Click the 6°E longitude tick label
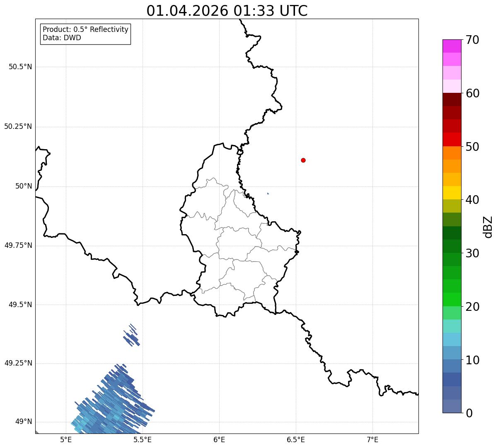This screenshot has width=498, height=448. [219, 440]
